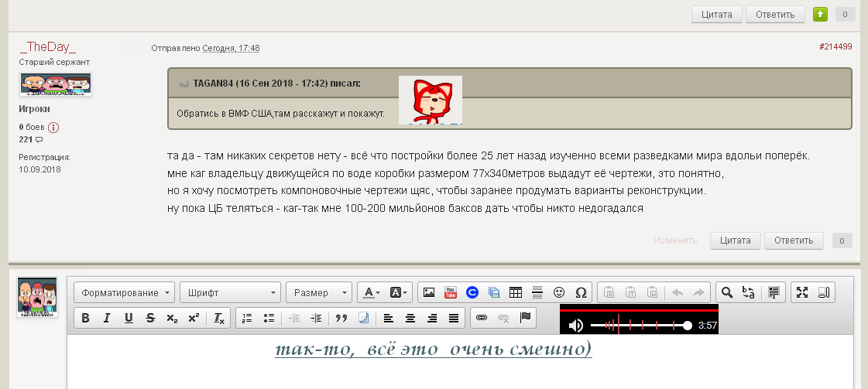Insert special character (Omega)
Screen dimensions: 868x389
pyautogui.click(x=581, y=292)
